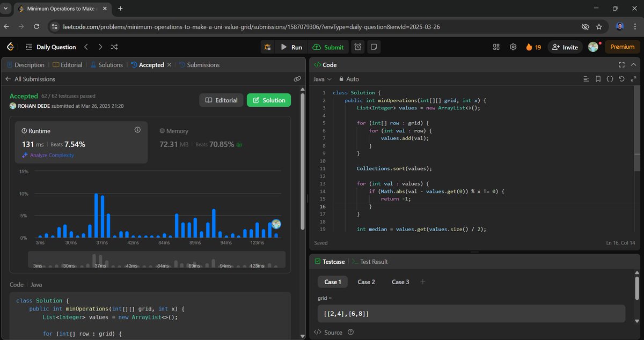This screenshot has height=340, width=644.
Task: Format code with align icon
Action: (x=586, y=79)
